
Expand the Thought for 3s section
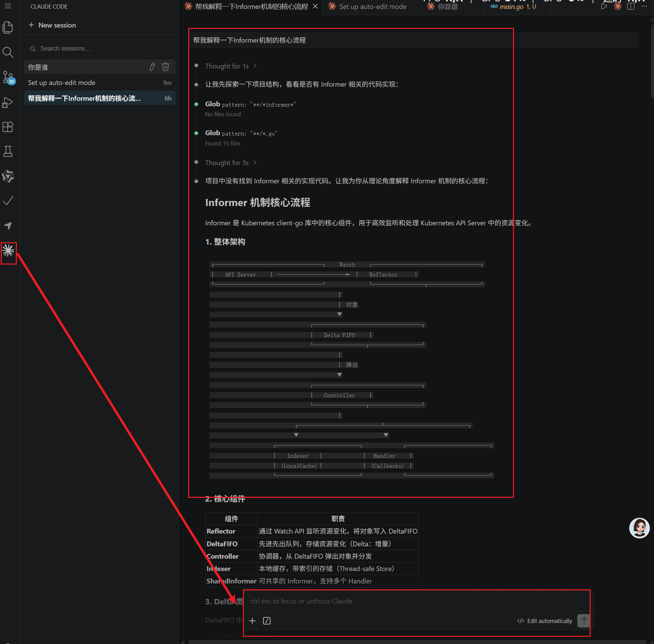click(231, 163)
